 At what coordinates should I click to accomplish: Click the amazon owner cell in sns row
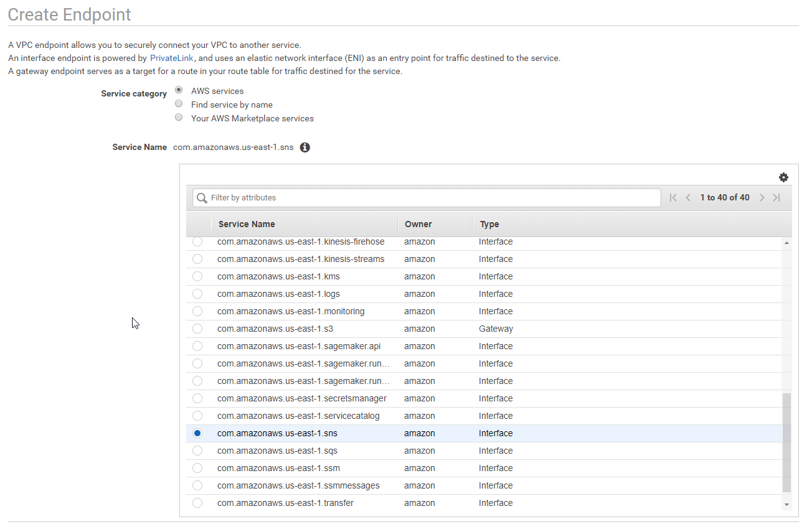coord(420,433)
